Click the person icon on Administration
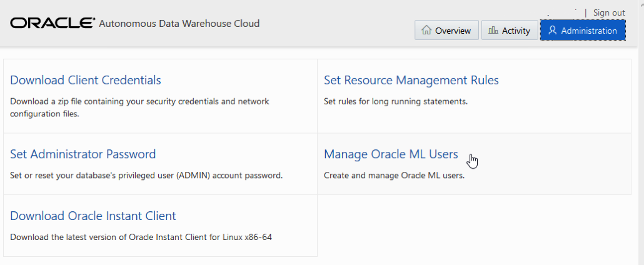The width and height of the screenshot is (644, 265). [x=552, y=30]
